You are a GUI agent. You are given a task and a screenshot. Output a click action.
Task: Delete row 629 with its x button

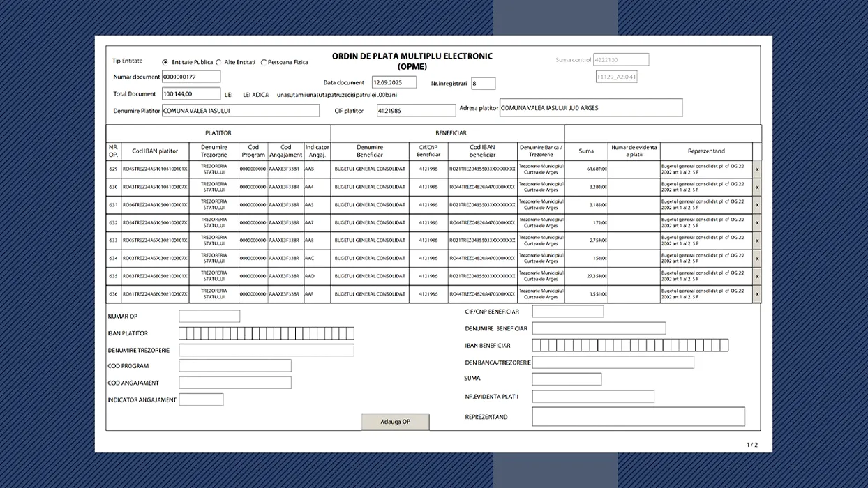click(x=757, y=169)
